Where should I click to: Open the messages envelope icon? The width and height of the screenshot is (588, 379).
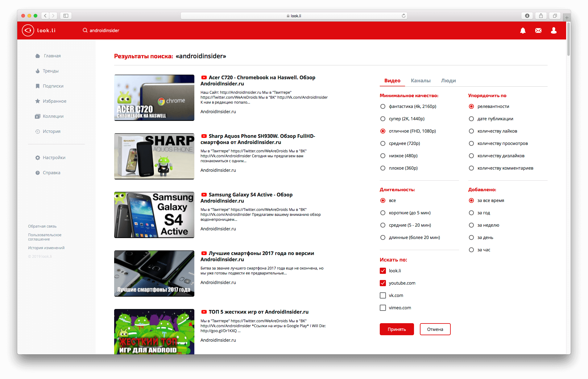[x=538, y=30]
